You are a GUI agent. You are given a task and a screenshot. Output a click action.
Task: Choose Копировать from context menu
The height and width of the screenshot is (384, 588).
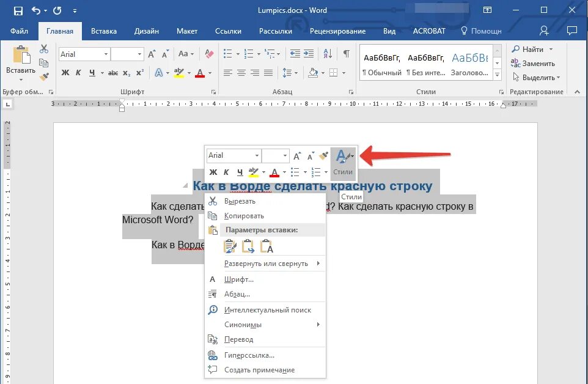(x=265, y=216)
